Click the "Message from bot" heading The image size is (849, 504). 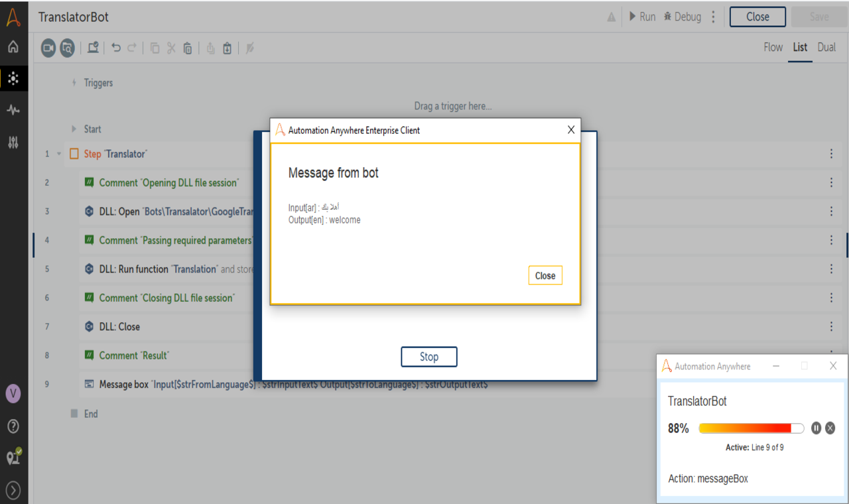pos(334,173)
